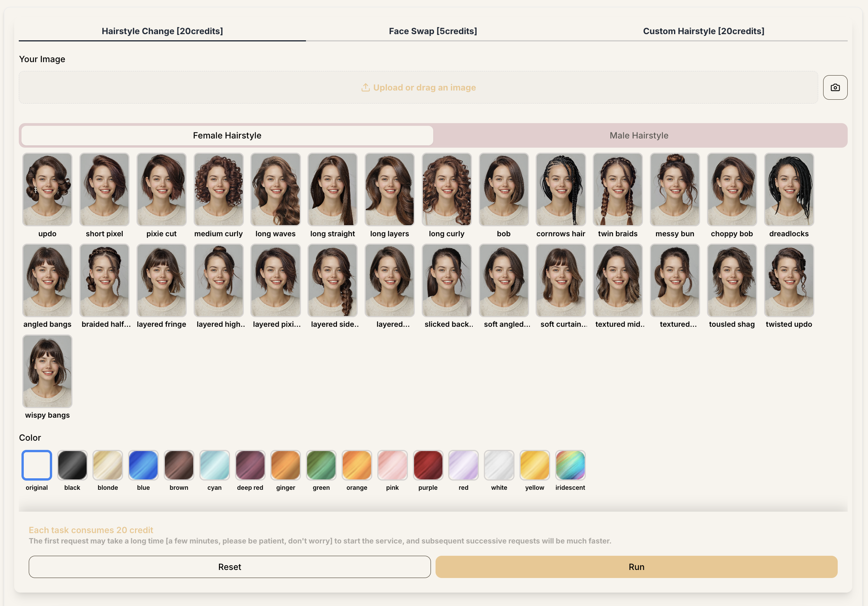Pick the iridescent hair color

pos(570,465)
